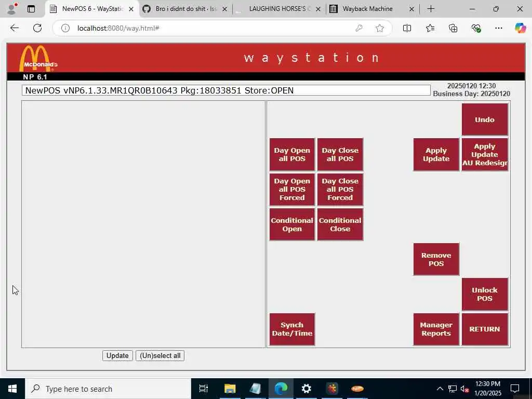Click the muted volume icon

pos(465,389)
